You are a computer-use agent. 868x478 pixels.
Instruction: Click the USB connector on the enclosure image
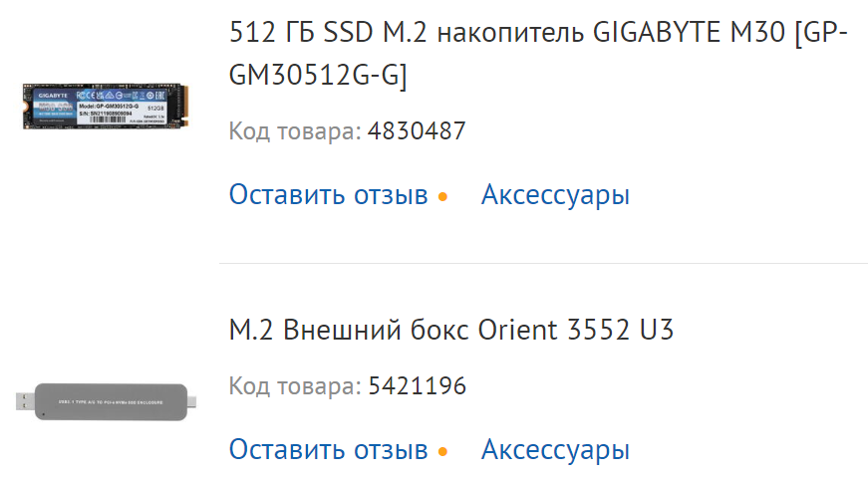pyautogui.click(x=26, y=400)
